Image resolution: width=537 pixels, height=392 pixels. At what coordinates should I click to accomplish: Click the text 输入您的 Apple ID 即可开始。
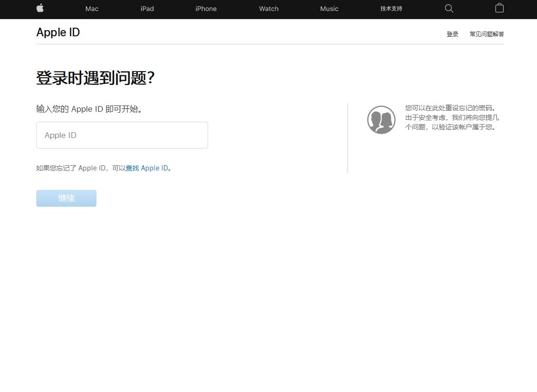tap(89, 109)
